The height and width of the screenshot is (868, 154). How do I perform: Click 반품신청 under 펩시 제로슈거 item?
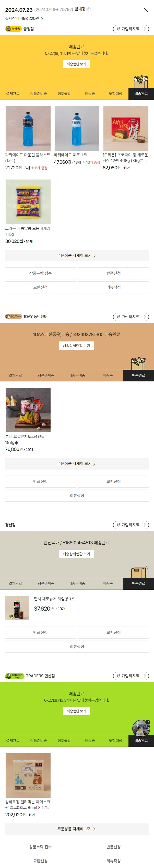41,632
